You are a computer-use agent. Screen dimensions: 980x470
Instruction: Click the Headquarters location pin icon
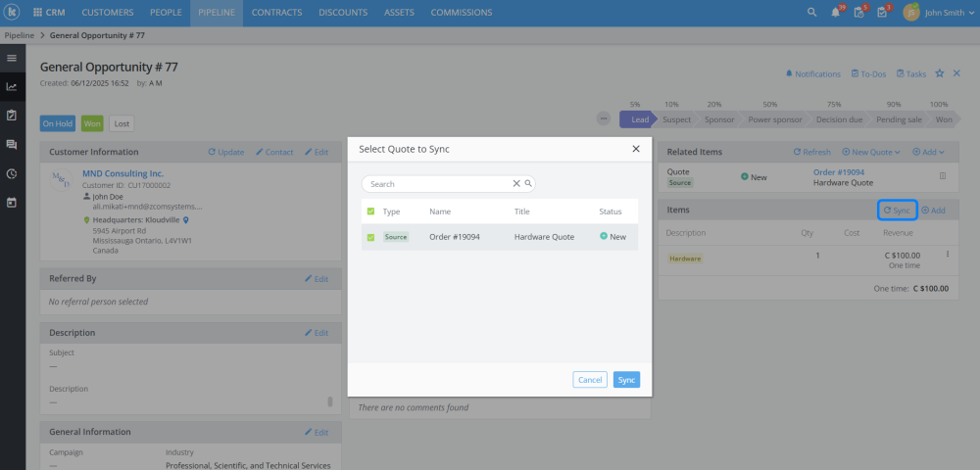pos(185,219)
